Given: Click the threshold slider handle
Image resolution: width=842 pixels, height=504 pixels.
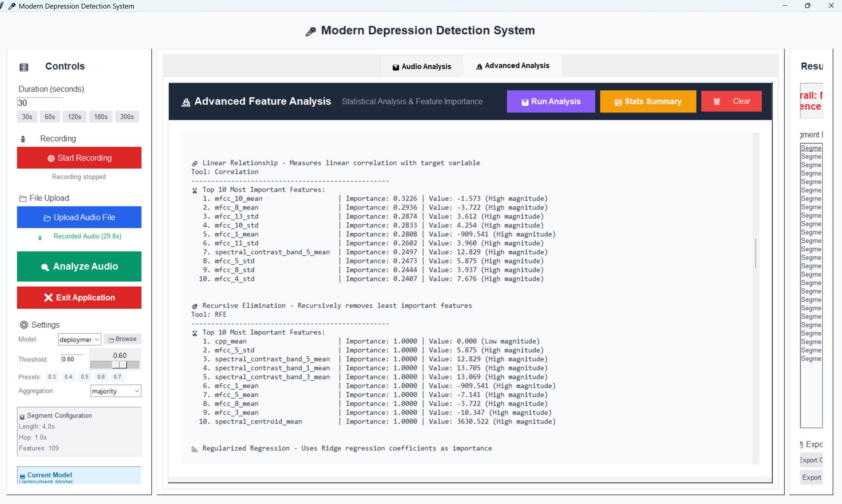Looking at the screenshot, I should point(120,365).
